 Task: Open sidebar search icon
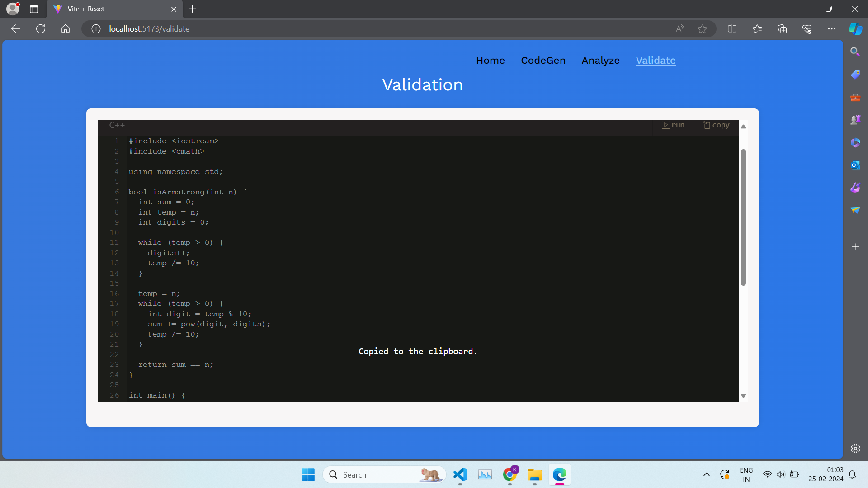855,52
